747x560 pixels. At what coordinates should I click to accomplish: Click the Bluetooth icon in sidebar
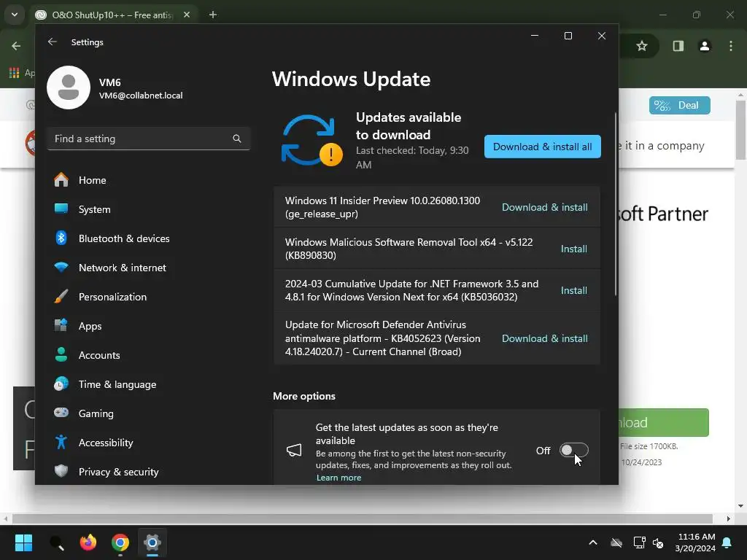coord(61,238)
